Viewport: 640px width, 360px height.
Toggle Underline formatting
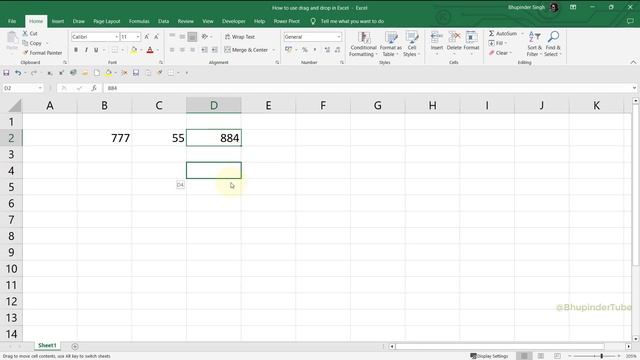(96, 50)
